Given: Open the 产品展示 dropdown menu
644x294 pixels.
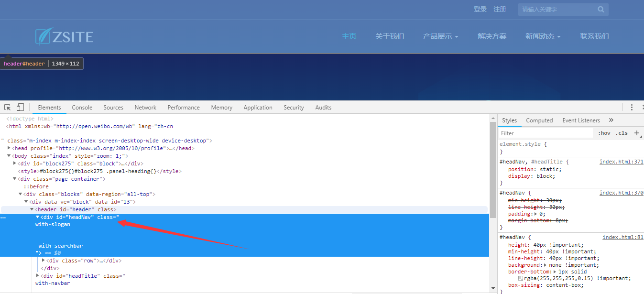Looking at the screenshot, I should (x=440, y=36).
